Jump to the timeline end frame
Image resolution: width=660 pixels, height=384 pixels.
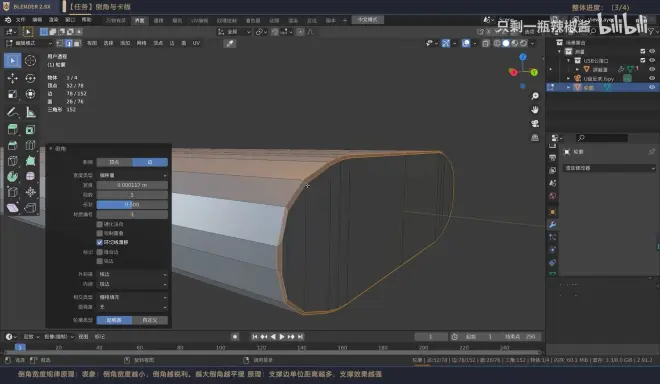point(301,336)
